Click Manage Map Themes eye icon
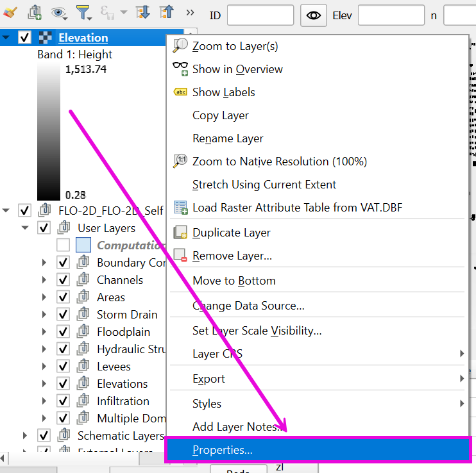 point(59,12)
